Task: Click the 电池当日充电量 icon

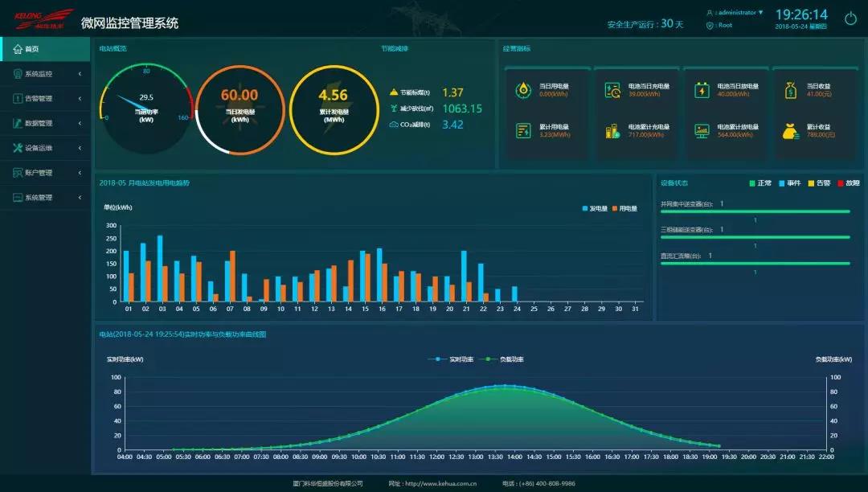Action: pos(612,90)
